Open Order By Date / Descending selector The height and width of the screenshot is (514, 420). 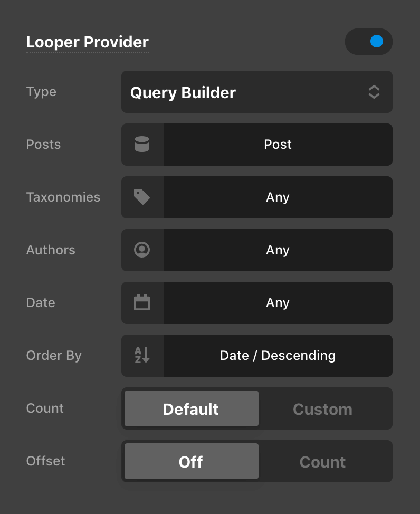pos(278,356)
